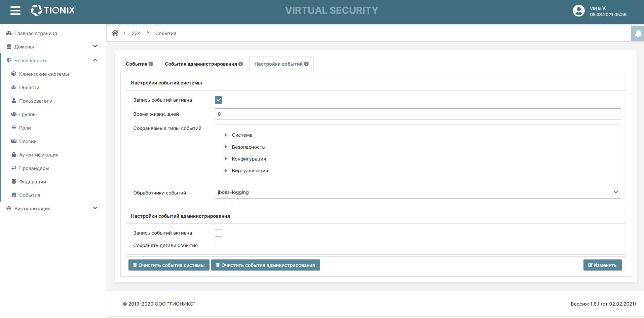Click info icon beside Настройки событий tab
Image resolution: width=644 pixels, height=318 pixels.
pyautogui.click(x=306, y=64)
